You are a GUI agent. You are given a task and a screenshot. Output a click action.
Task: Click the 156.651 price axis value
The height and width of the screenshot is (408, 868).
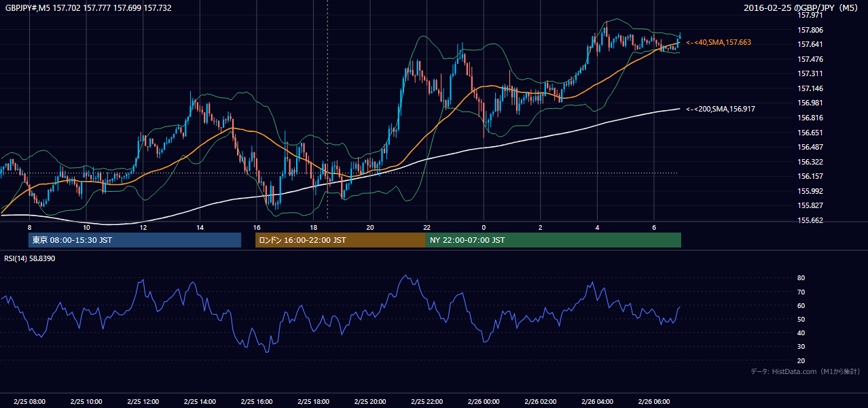pyautogui.click(x=810, y=133)
